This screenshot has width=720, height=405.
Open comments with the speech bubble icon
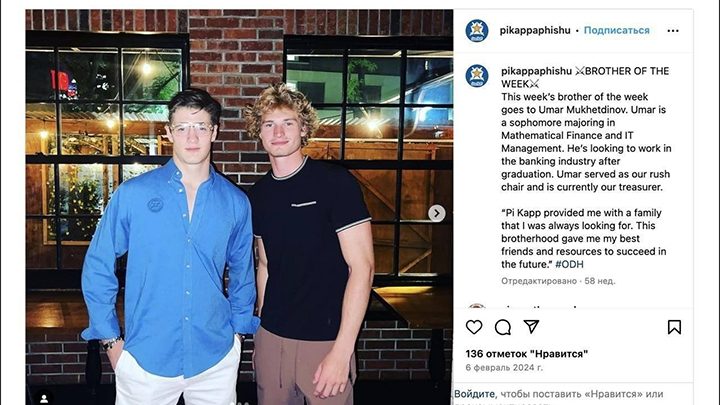point(503,327)
